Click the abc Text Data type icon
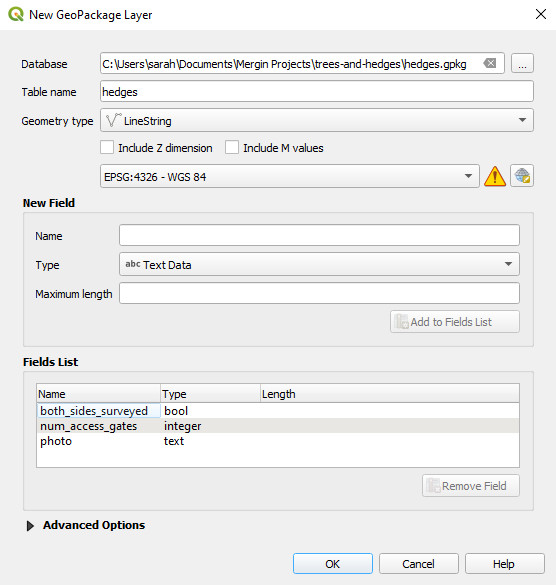This screenshot has width=556, height=585. 132,264
